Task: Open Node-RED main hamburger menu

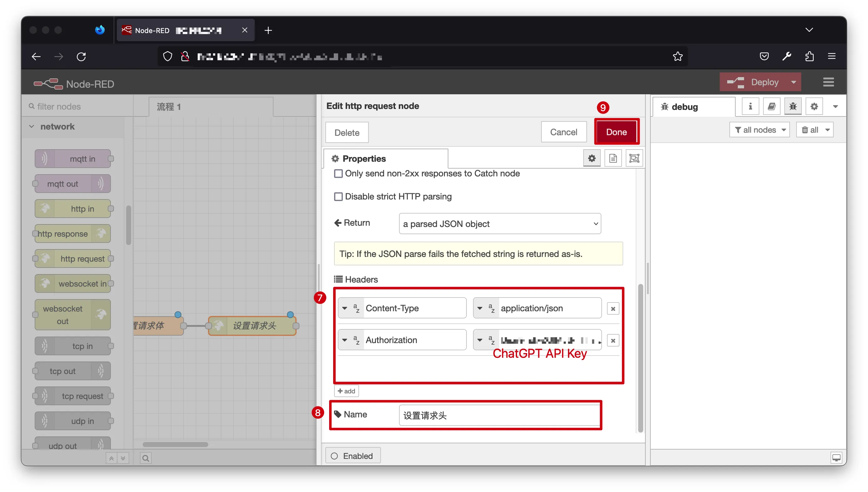Action: point(828,82)
